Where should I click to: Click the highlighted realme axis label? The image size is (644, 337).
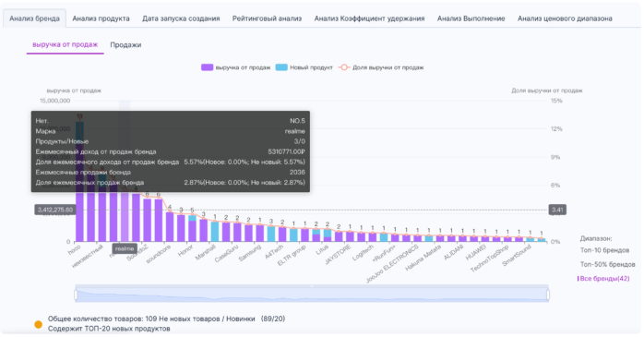(x=125, y=248)
